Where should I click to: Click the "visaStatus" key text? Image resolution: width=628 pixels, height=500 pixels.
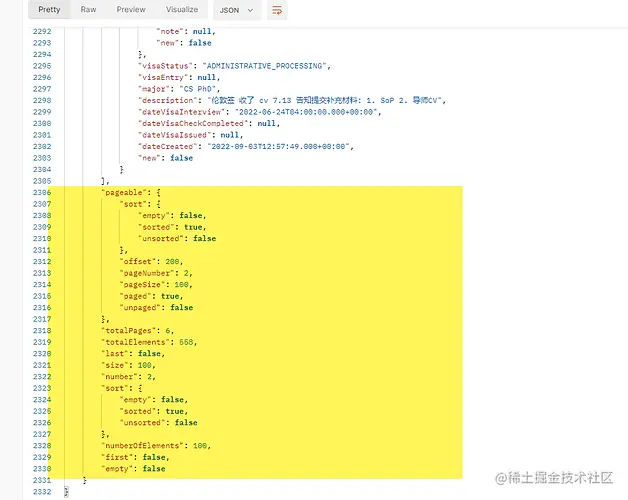[165, 66]
